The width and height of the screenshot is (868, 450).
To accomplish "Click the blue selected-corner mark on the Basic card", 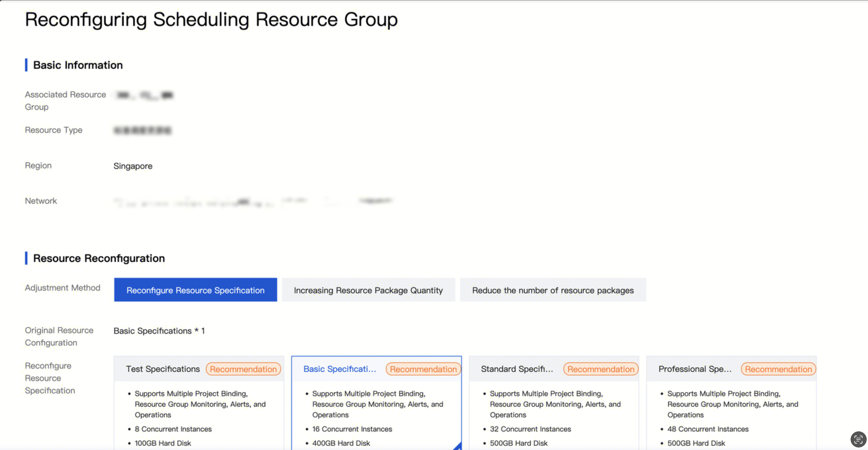I will coord(458,447).
